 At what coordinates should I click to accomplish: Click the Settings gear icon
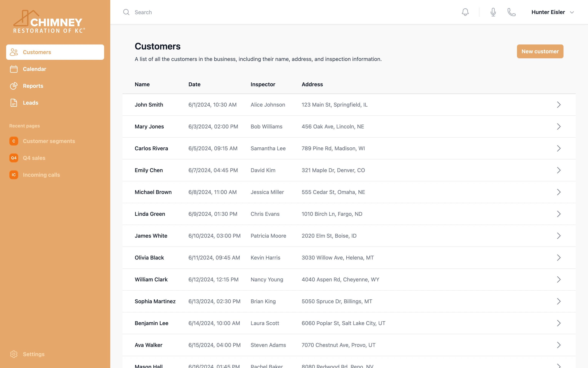(x=14, y=354)
